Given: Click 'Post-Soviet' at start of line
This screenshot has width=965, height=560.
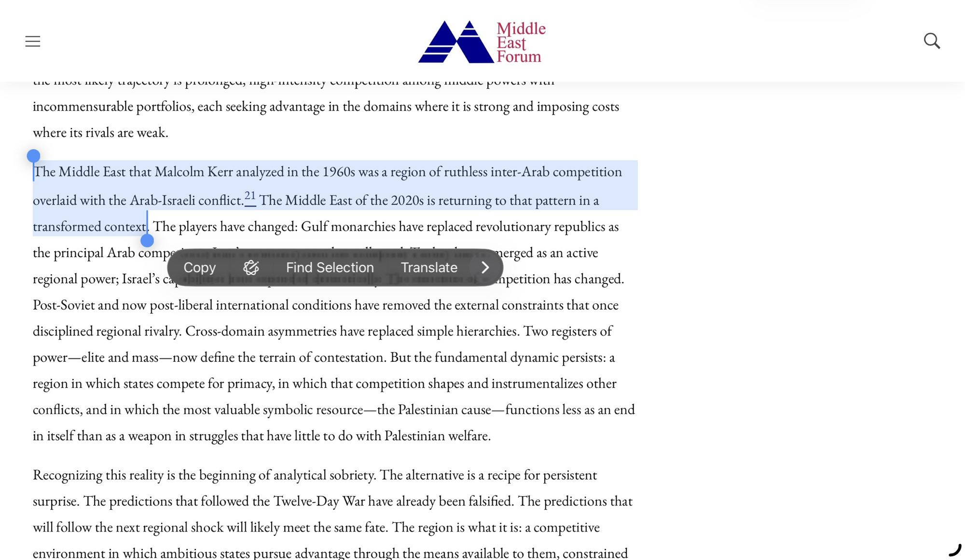Looking at the screenshot, I should click(x=64, y=305).
